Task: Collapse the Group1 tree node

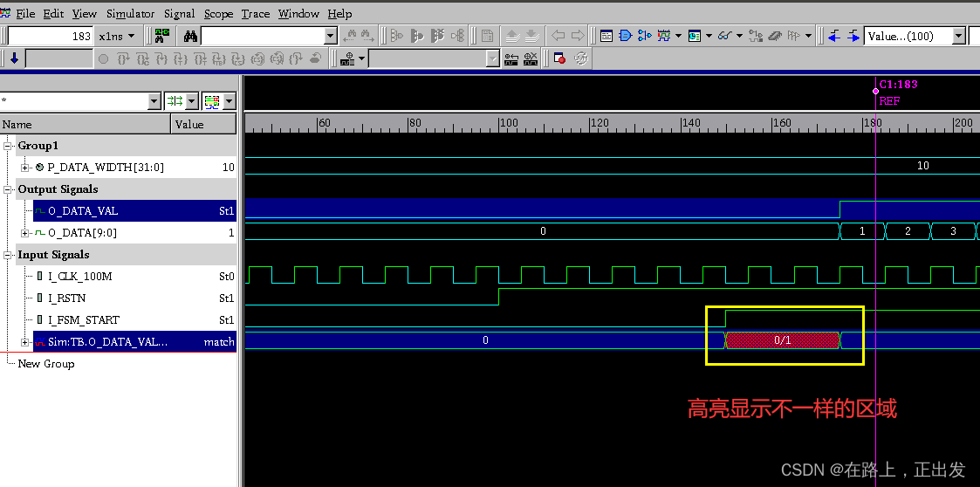Action: 8,146
